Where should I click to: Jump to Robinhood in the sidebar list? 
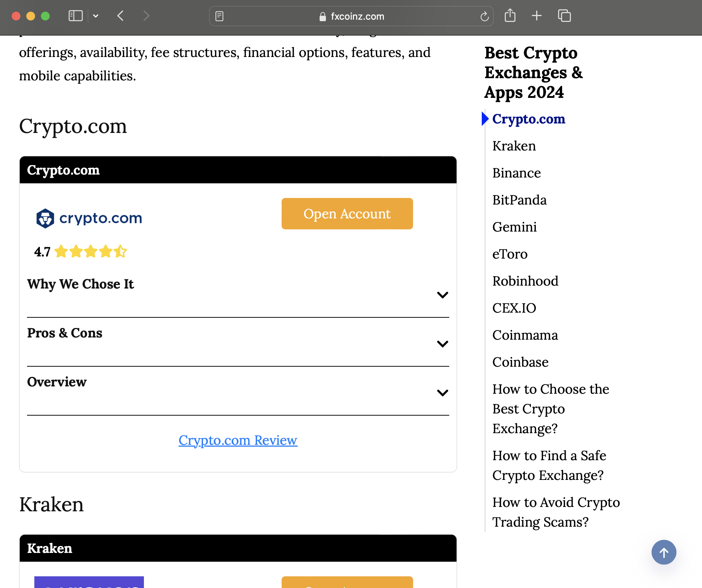[525, 281]
